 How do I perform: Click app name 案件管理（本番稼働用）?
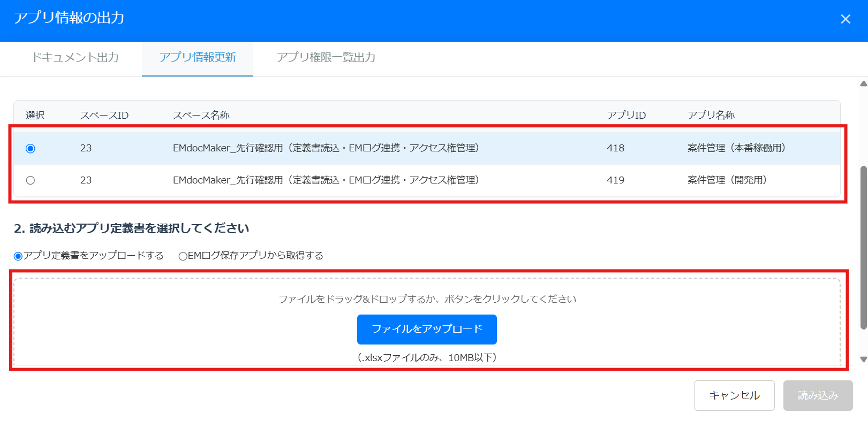(738, 148)
